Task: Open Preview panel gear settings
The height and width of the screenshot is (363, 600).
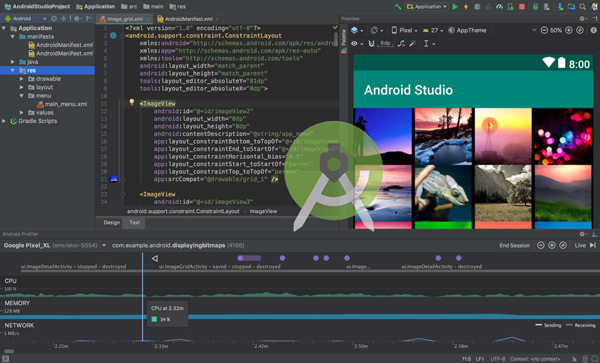Action: (582, 18)
